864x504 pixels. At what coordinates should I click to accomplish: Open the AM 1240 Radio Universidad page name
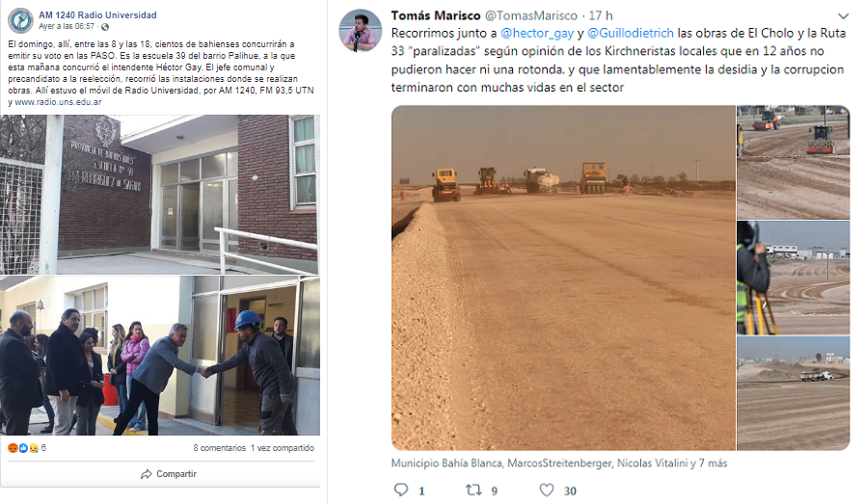point(97,14)
